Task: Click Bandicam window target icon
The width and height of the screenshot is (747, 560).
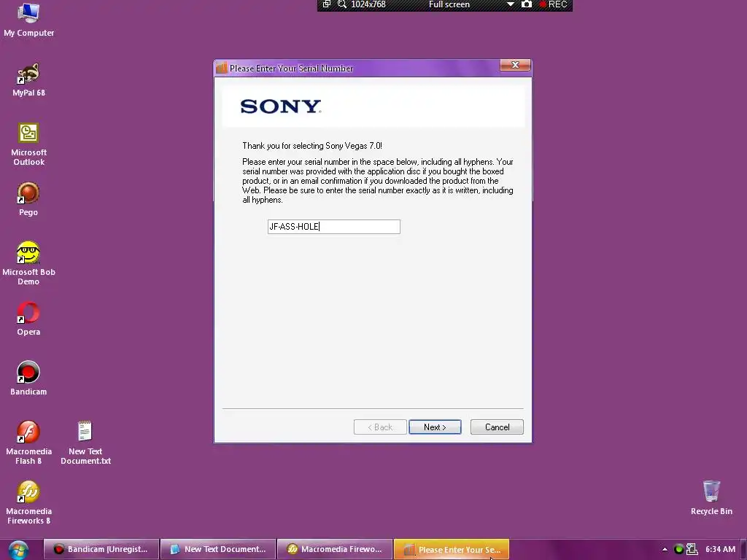Action: click(326, 4)
